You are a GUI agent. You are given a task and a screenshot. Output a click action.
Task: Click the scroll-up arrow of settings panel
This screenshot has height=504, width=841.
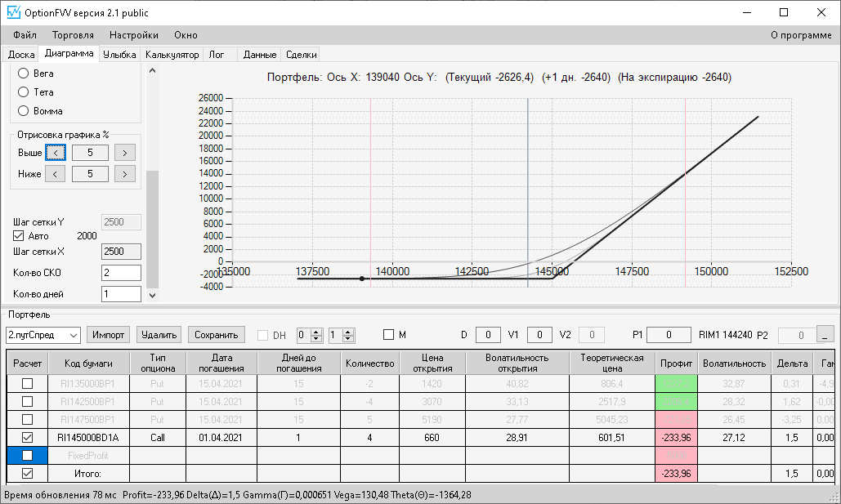152,71
